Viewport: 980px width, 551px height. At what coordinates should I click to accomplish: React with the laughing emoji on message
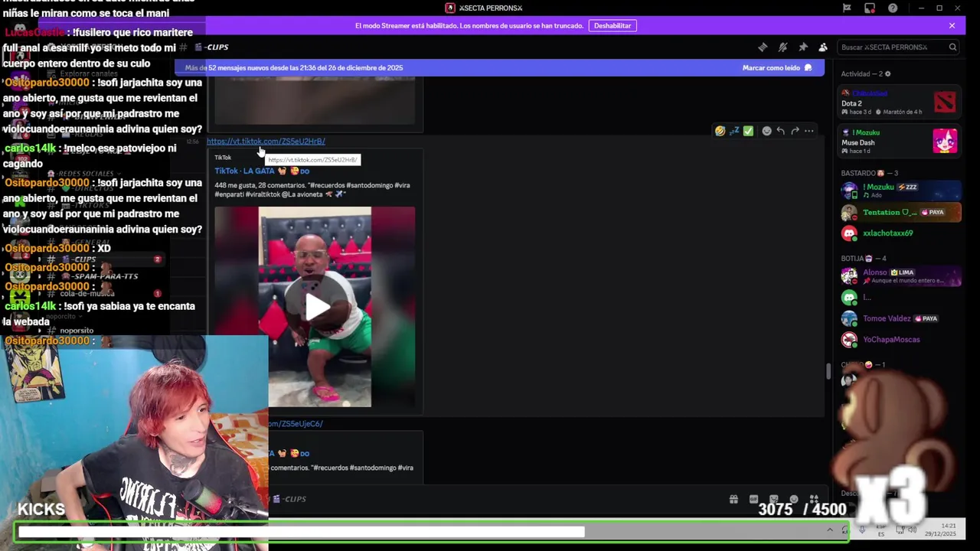click(x=720, y=131)
